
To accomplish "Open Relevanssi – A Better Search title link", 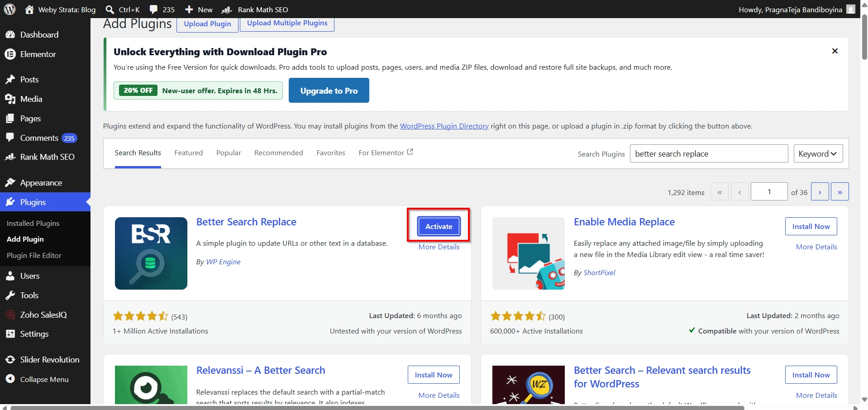I will [x=261, y=371].
